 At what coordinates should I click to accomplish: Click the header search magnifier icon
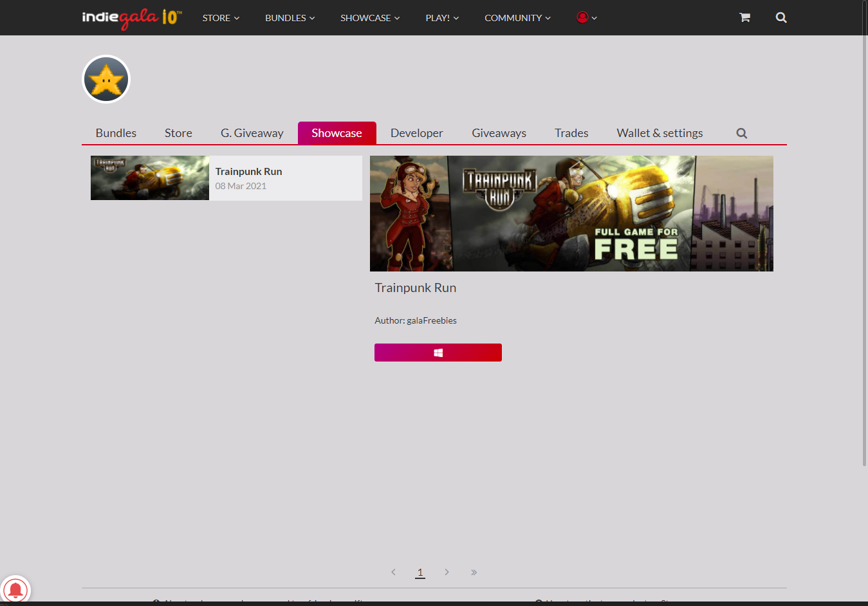point(781,17)
